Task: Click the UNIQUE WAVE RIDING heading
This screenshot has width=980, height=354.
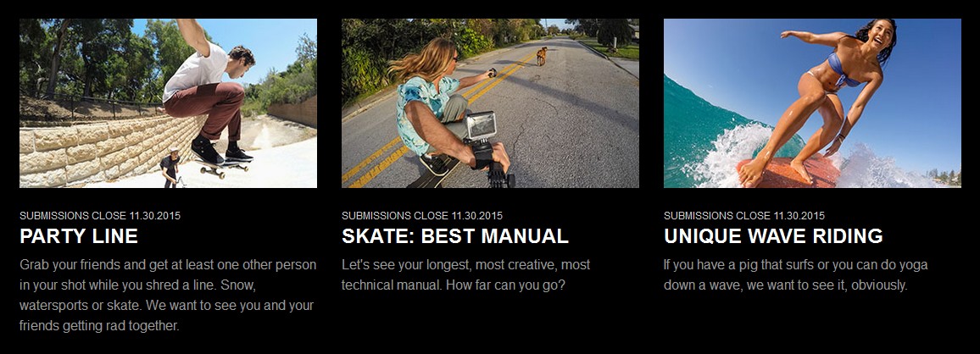Action: point(773,236)
